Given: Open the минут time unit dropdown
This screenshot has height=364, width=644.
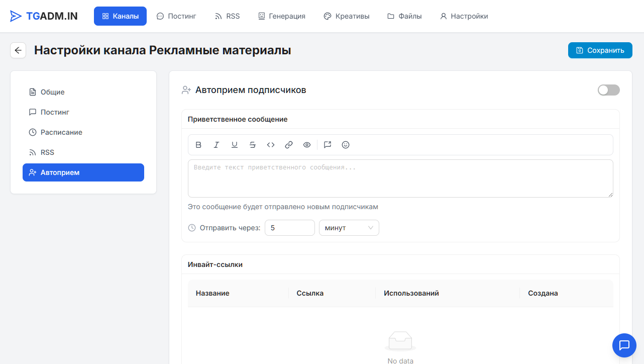Looking at the screenshot, I should coord(349,228).
